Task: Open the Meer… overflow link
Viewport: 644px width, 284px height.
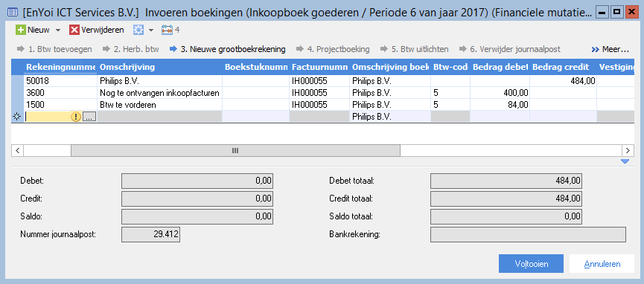Action: 610,50
